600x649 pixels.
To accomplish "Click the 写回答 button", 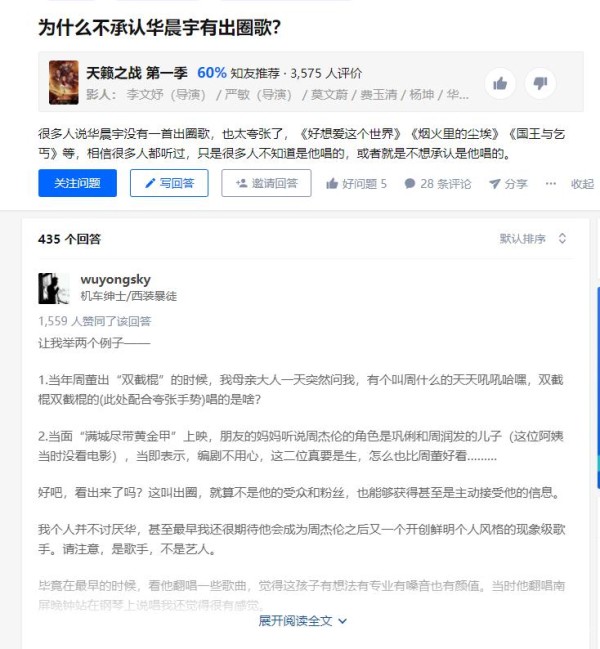I will coord(169,183).
